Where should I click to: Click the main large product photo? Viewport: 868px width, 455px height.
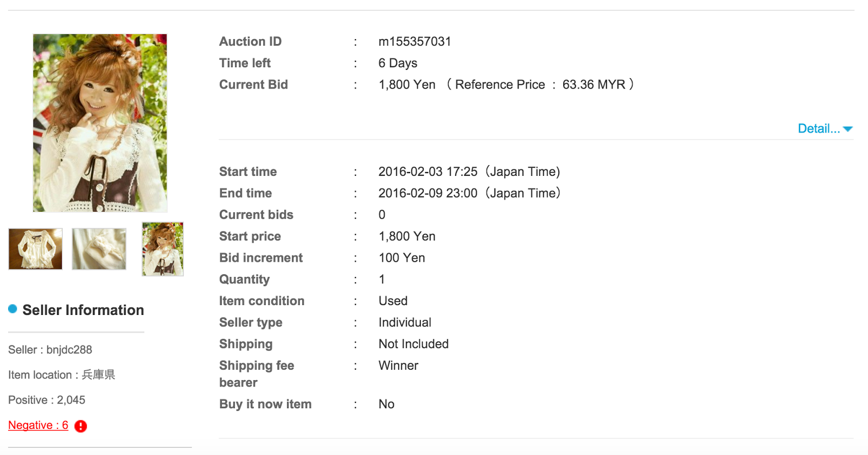(x=100, y=123)
